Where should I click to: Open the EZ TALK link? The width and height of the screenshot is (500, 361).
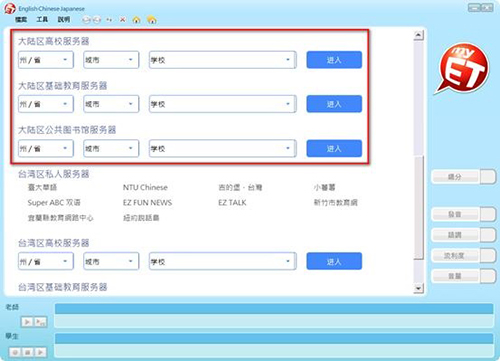tap(232, 202)
